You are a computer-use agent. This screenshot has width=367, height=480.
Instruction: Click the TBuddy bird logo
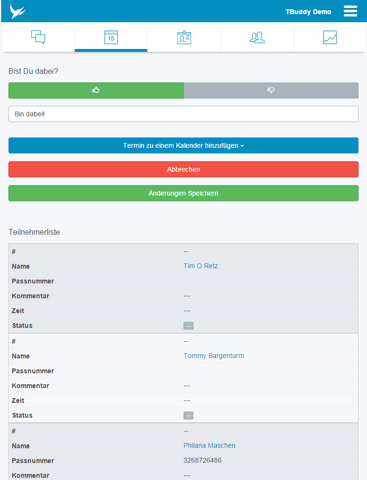(17, 11)
